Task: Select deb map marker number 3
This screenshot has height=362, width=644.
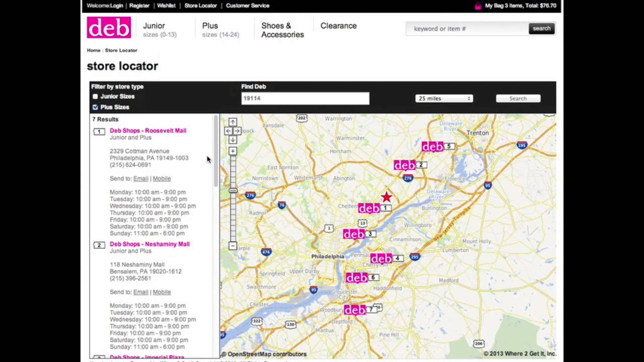Action: click(x=359, y=234)
